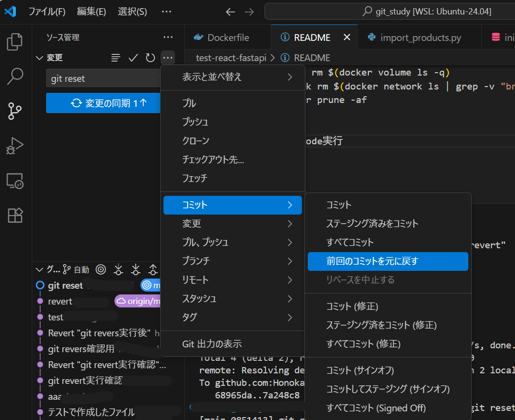Select クローン from the menu

(x=233, y=140)
